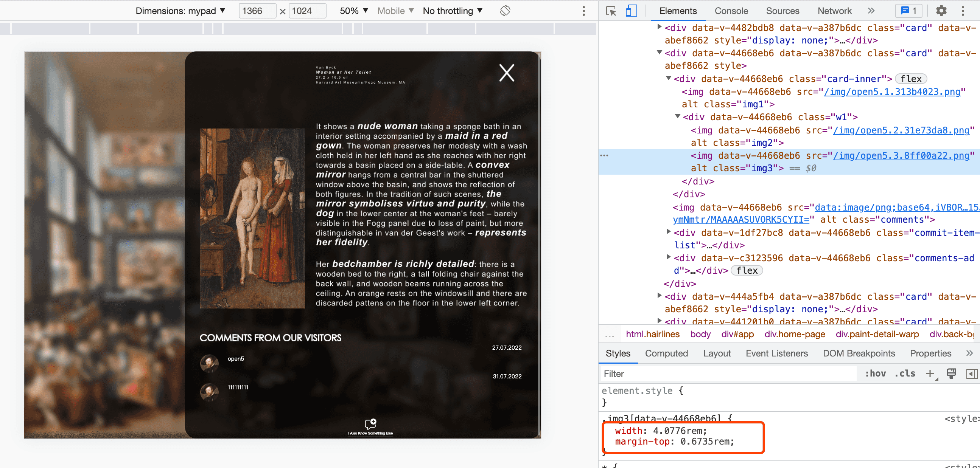Image resolution: width=980 pixels, height=468 pixels.
Task: Open the open5.1.313b4023.png source link
Action: (x=892, y=91)
